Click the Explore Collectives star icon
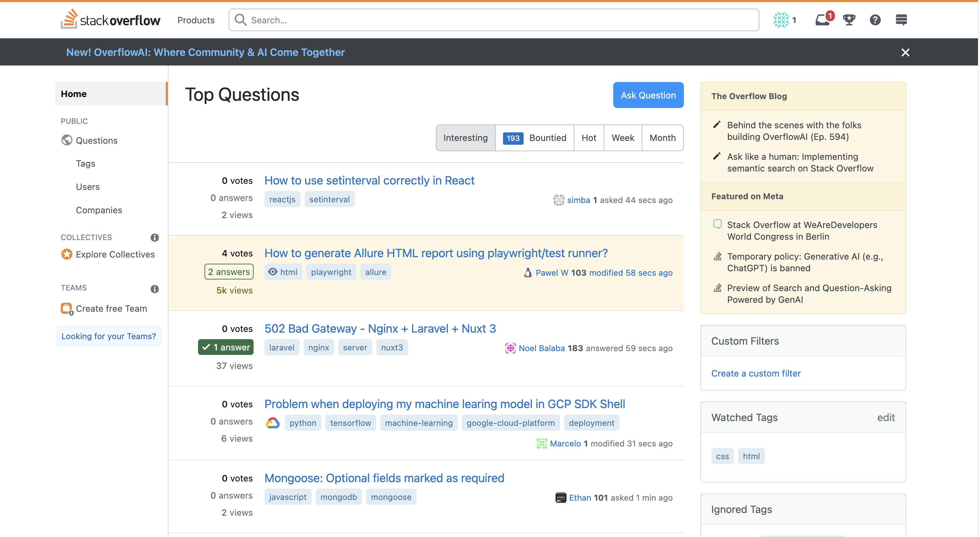This screenshot has width=980, height=537. tap(67, 254)
